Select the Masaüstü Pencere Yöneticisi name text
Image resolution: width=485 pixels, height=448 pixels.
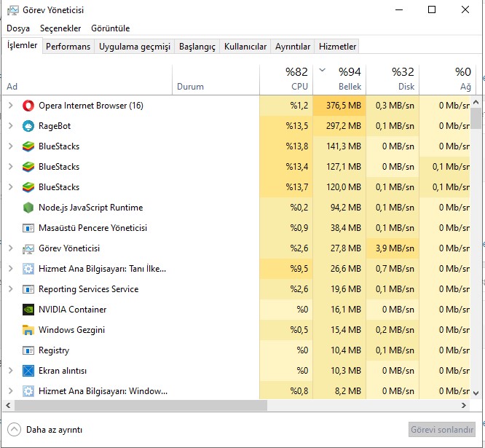(x=92, y=228)
